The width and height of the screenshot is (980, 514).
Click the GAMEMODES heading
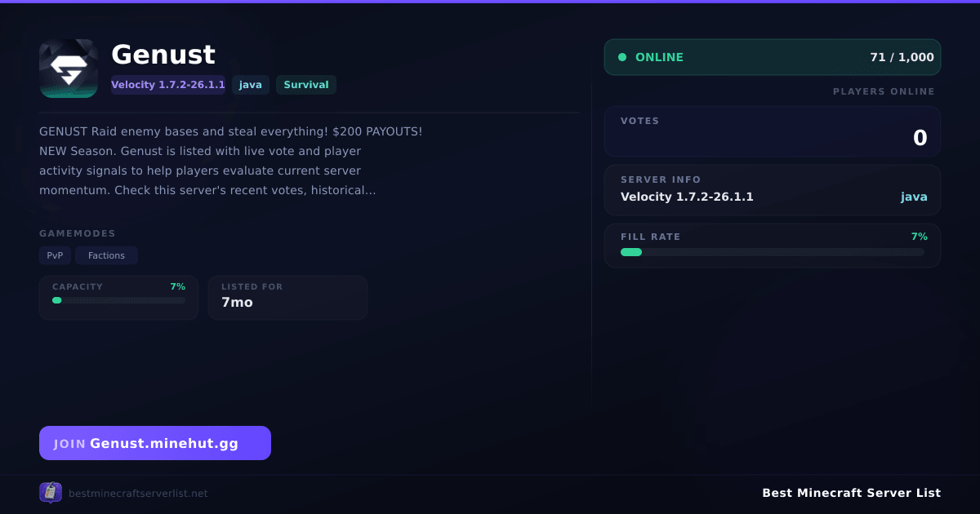point(78,233)
